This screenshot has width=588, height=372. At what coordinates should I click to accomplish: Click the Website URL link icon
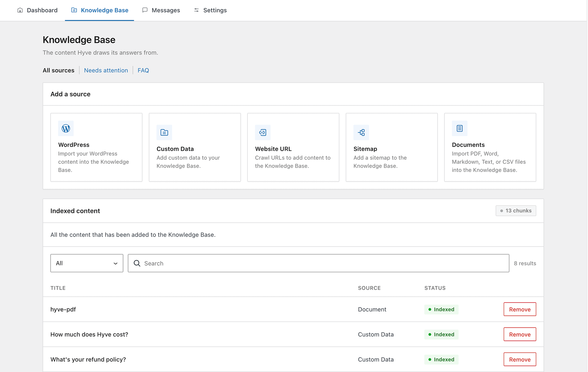[263, 132]
